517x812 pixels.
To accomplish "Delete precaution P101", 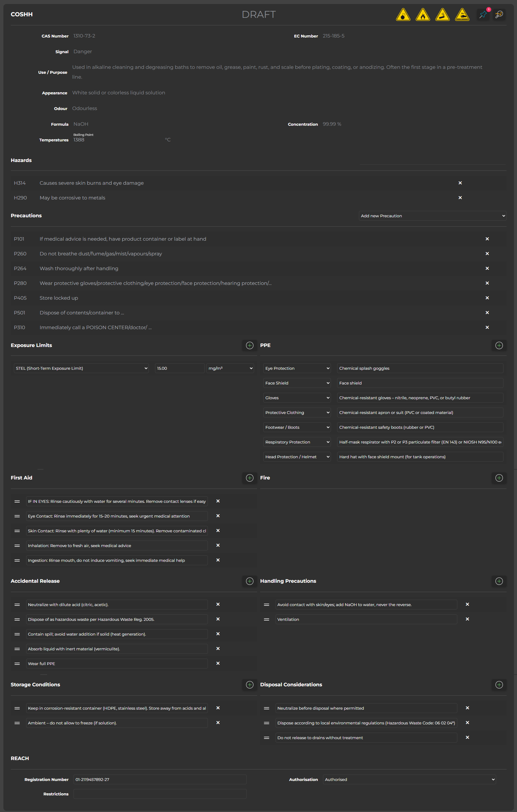I will pos(487,239).
